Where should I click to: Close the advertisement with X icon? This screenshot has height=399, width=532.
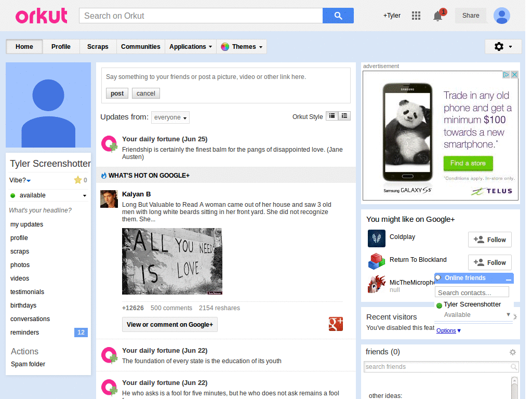pyautogui.click(x=514, y=75)
